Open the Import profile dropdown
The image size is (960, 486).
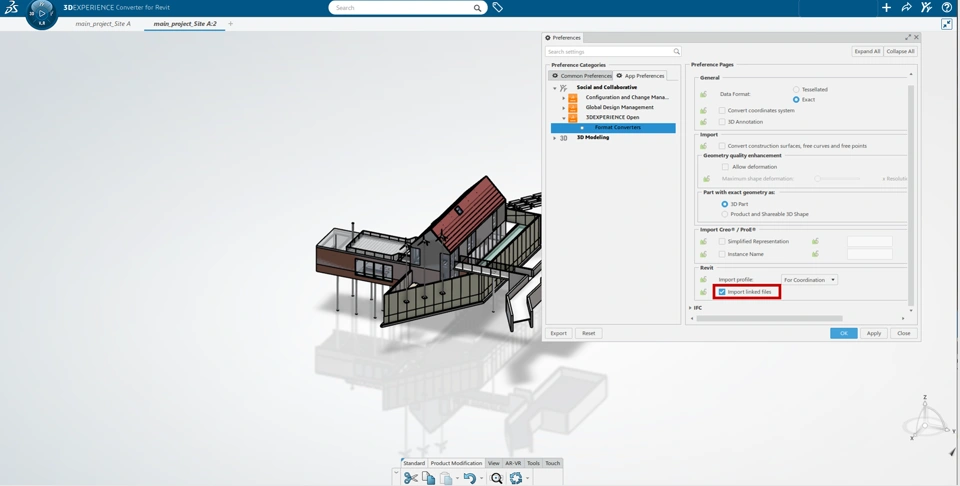[809, 280]
